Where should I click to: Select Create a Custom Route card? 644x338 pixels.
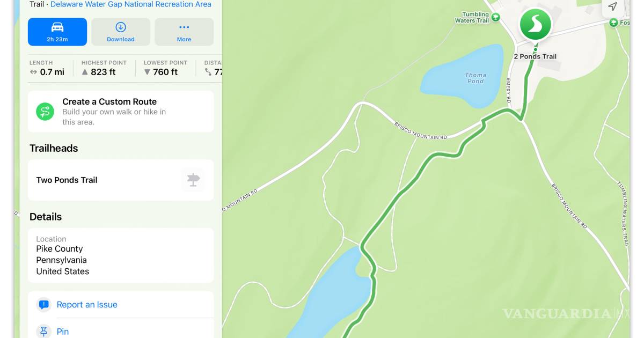click(121, 112)
